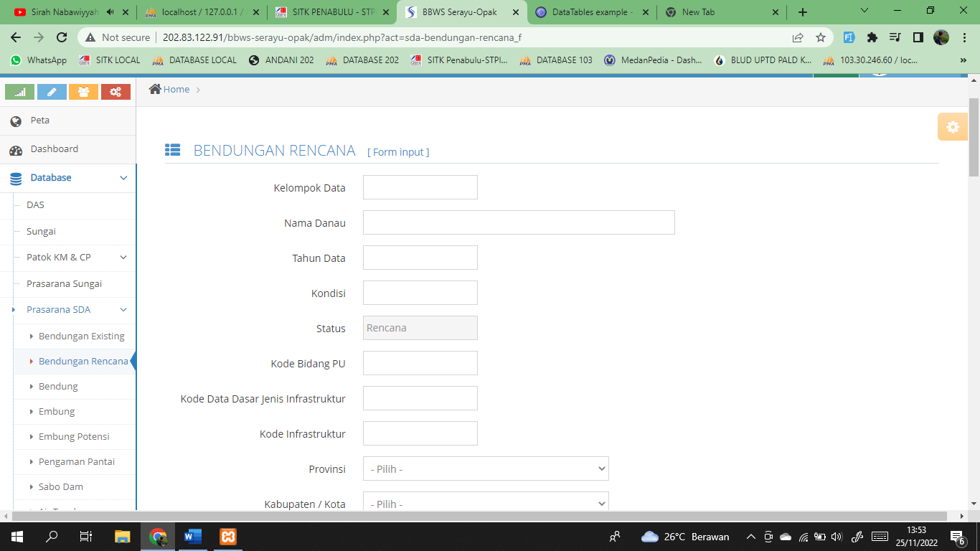Open Bendungan Existing in the sidebar
The height and width of the screenshot is (551, 980).
[x=81, y=336]
